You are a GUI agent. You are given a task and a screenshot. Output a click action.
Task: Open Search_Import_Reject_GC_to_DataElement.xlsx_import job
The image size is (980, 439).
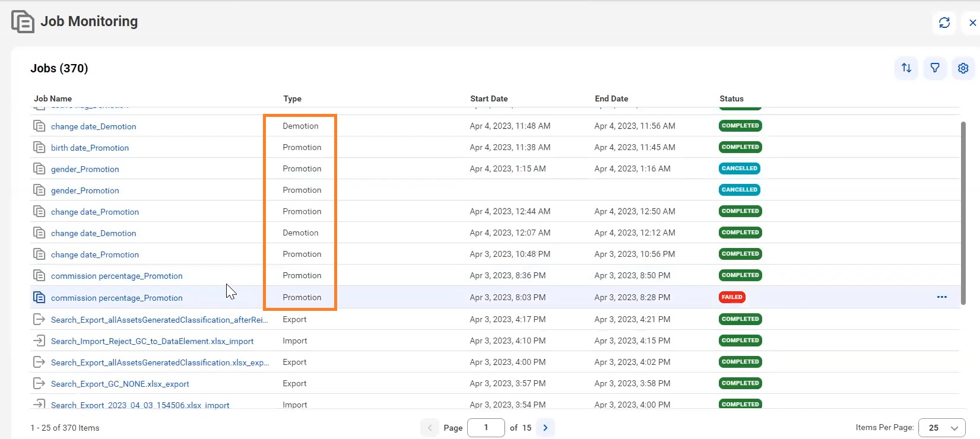pyautogui.click(x=152, y=341)
